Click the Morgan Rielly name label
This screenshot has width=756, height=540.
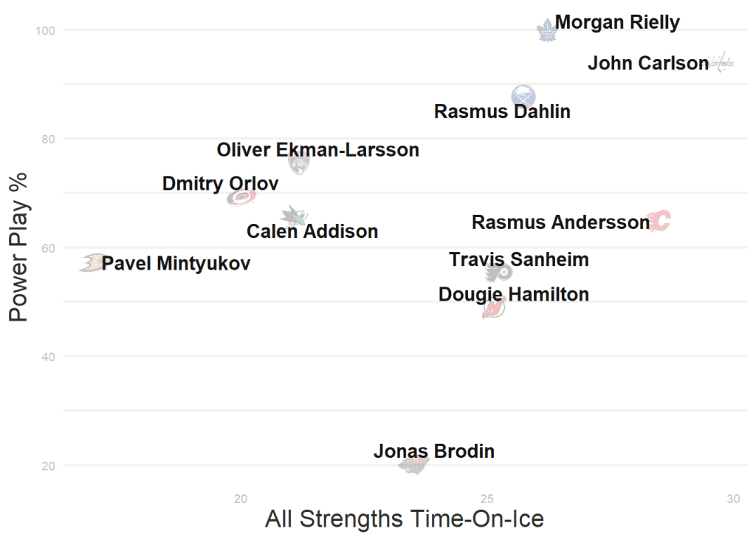tap(617, 22)
